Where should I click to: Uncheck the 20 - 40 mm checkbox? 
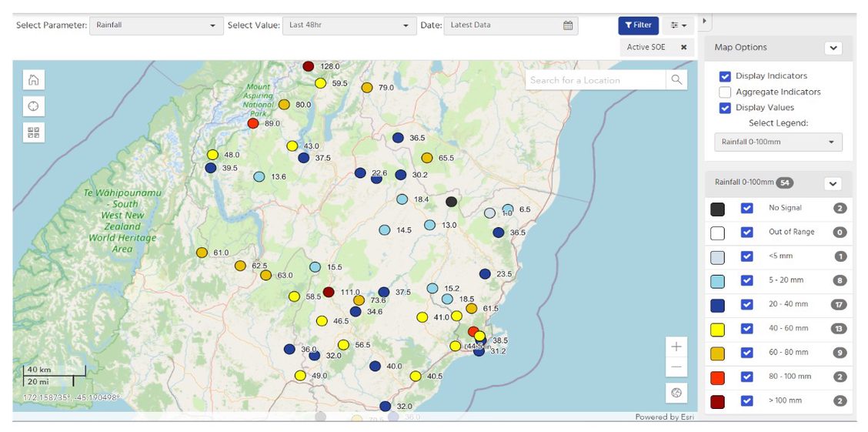[746, 304]
